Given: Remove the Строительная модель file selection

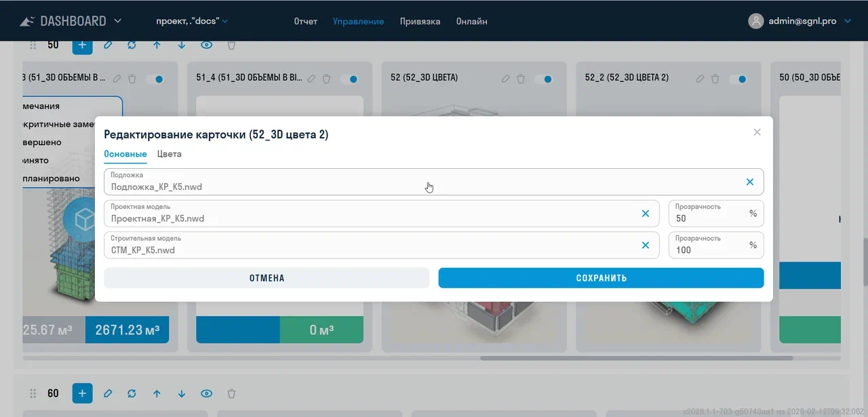Looking at the screenshot, I should [645, 245].
